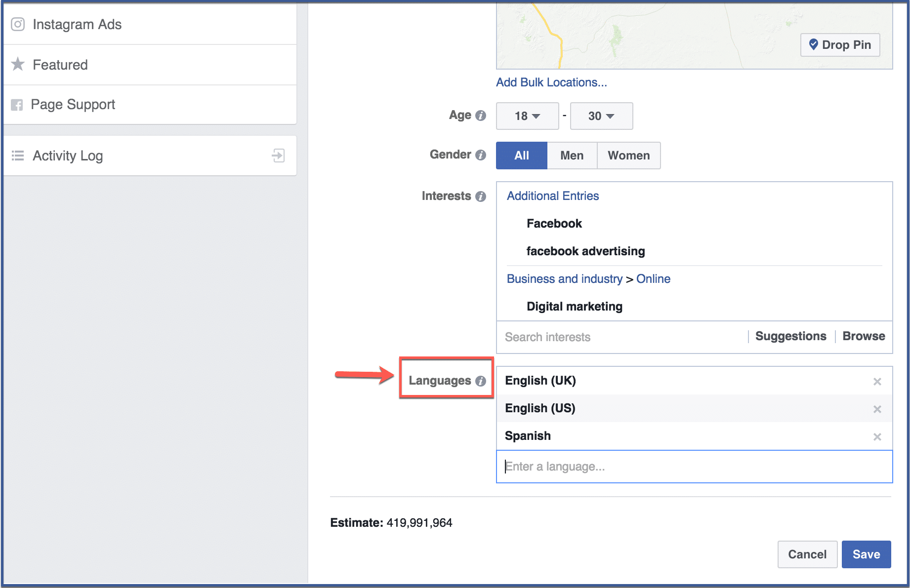Screen dimensions: 910x588
Task: Remove Spanish language
Action: (x=877, y=437)
